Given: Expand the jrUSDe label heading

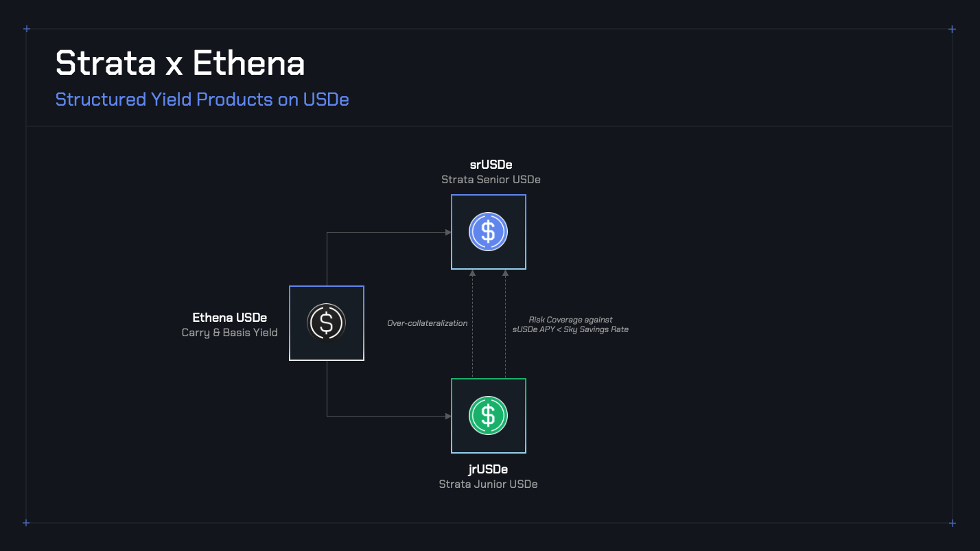Looking at the screenshot, I should (488, 469).
